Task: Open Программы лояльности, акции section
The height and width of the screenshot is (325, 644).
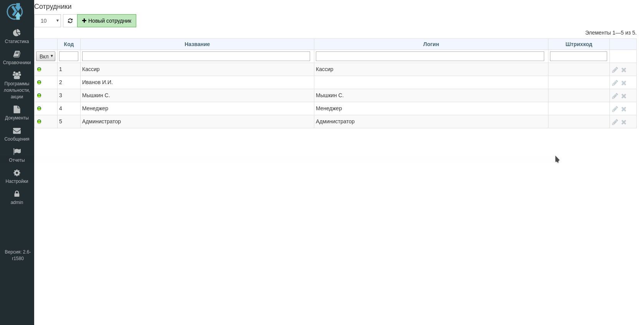Action: [x=17, y=85]
